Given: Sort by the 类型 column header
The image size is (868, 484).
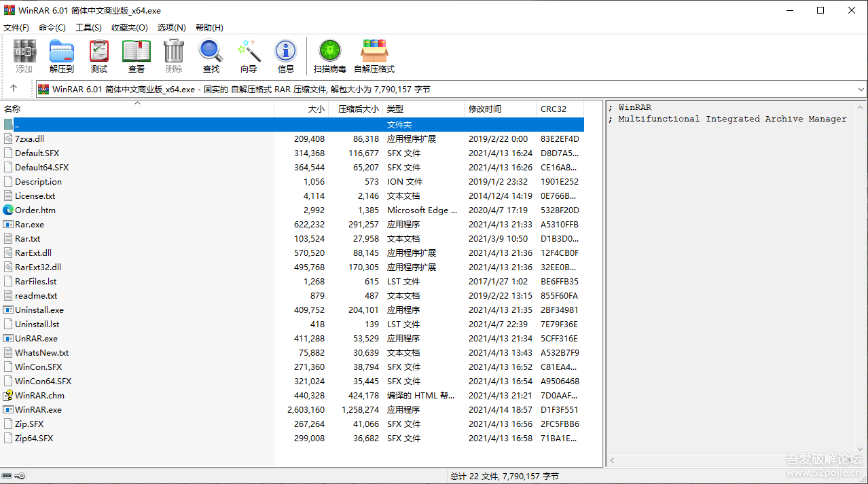Looking at the screenshot, I should (x=424, y=109).
